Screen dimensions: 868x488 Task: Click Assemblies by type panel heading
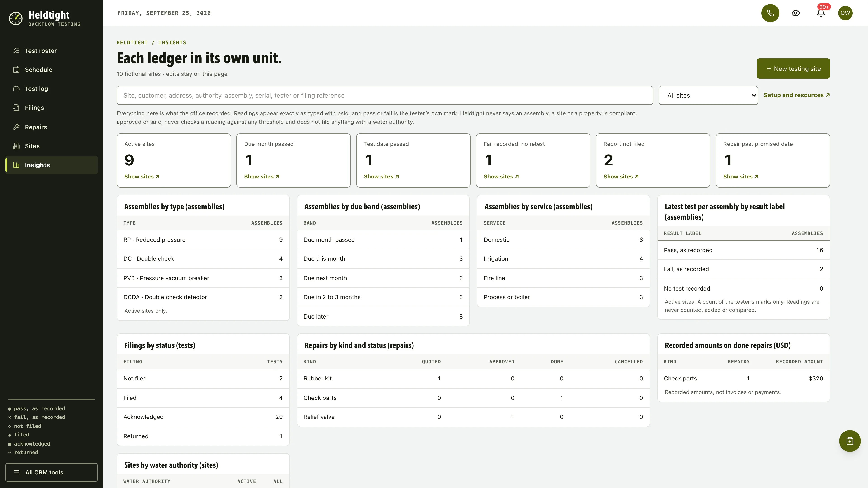click(x=174, y=206)
